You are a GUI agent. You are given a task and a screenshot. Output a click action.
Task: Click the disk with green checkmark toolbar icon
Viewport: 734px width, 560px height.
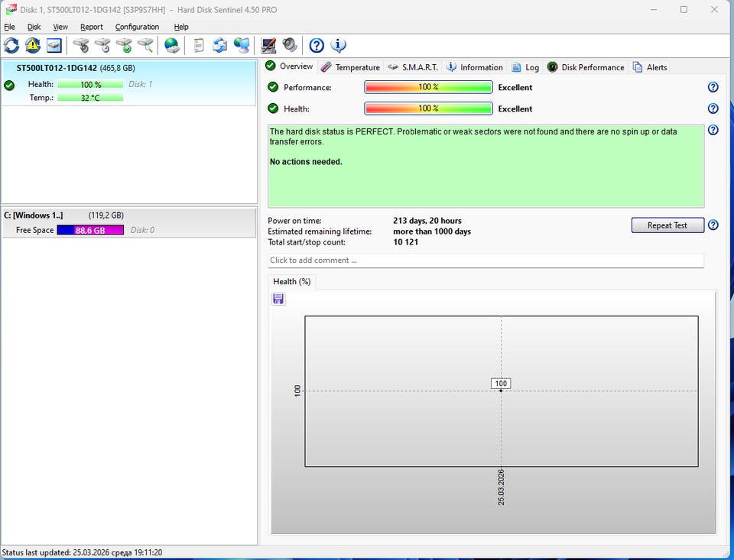point(124,45)
